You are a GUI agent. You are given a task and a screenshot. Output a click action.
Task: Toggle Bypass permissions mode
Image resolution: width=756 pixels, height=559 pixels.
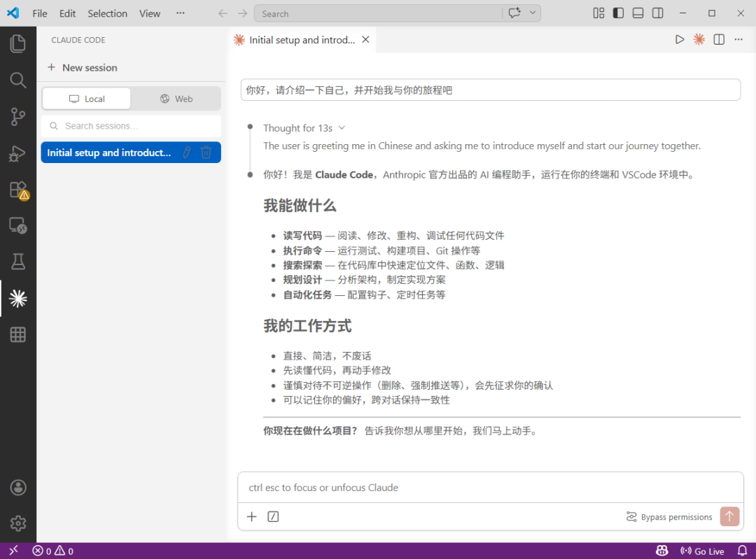click(x=669, y=517)
